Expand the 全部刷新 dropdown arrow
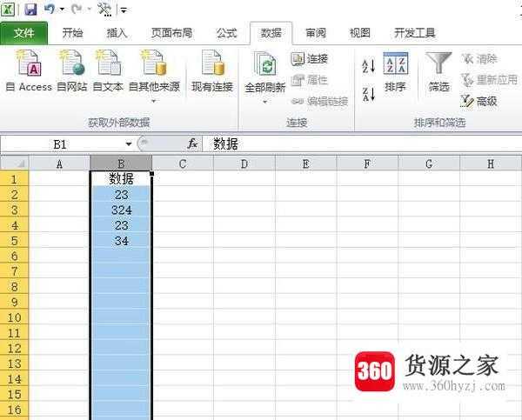The image size is (522, 420). (265, 102)
